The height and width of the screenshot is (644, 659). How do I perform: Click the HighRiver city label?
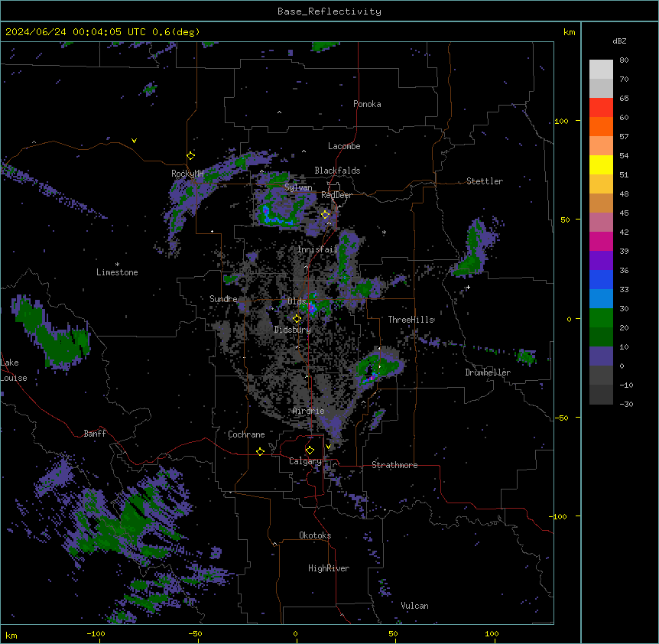329,568
